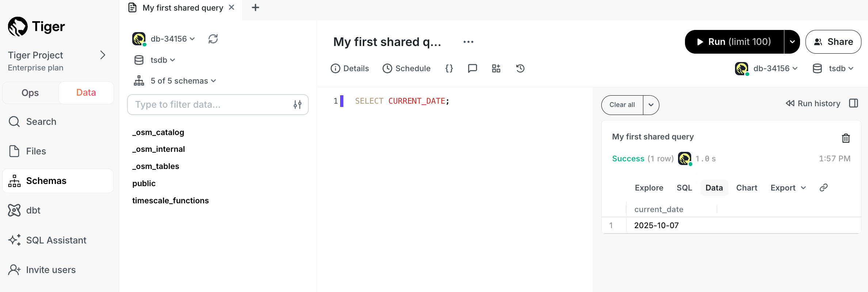Open db-34156 dropdown in schema panel
The width and height of the screenshot is (868, 292).
(x=173, y=39)
